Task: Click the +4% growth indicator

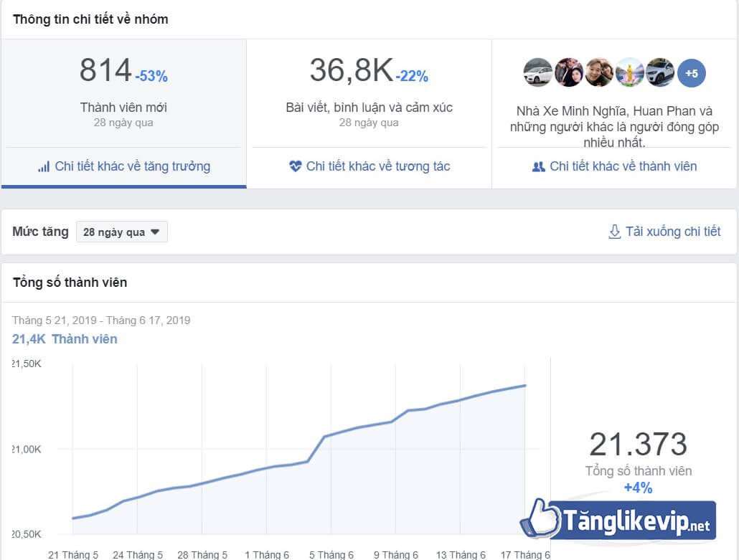Action: click(x=637, y=488)
